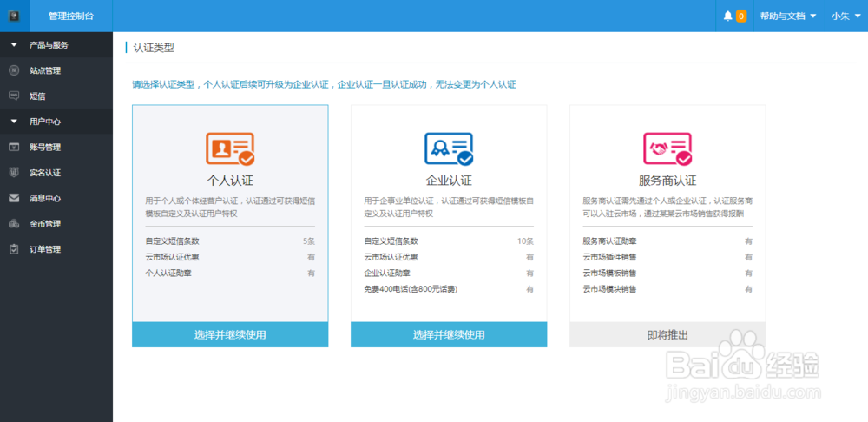Image resolution: width=868 pixels, height=422 pixels.
Task: Click the 企业认证 description paragraph
Action: pos(449,207)
